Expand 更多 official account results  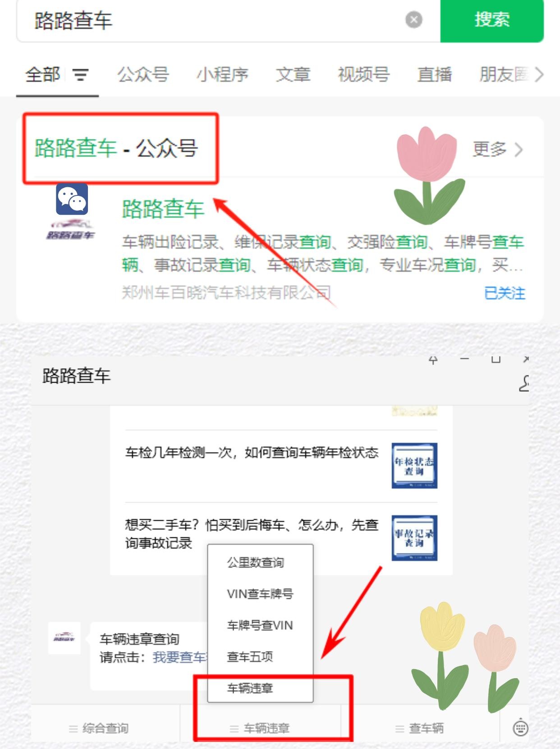click(498, 149)
